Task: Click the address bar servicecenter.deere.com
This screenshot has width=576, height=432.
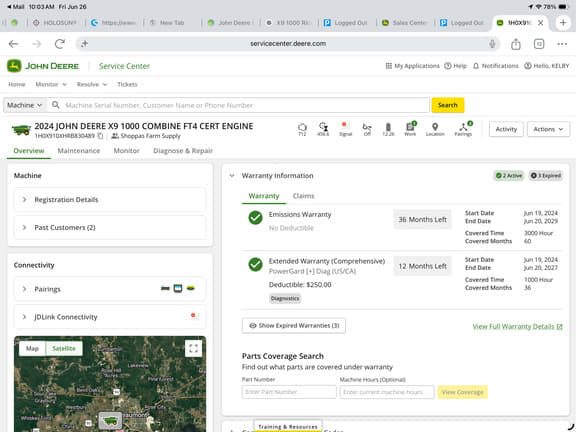Action: pyautogui.click(x=288, y=44)
